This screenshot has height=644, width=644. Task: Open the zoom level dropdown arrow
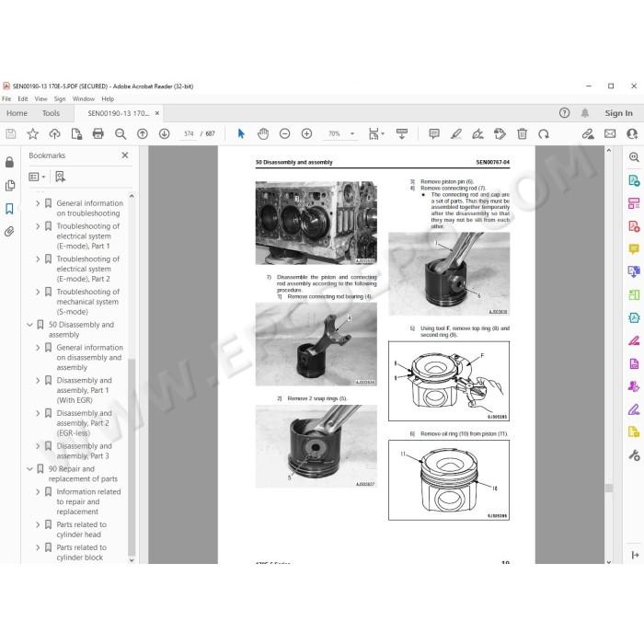pos(352,134)
